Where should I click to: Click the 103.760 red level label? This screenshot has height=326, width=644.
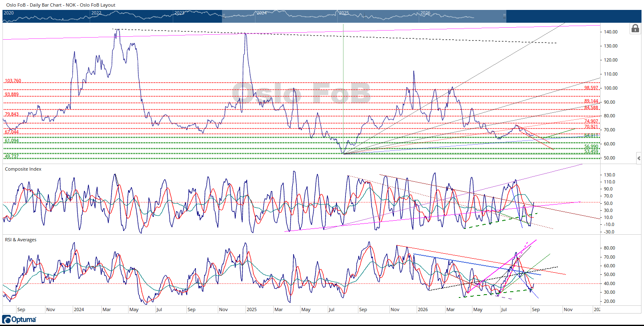click(13, 81)
